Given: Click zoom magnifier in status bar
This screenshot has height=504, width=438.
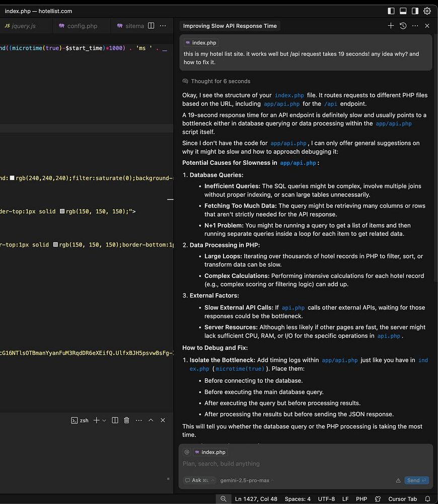Looking at the screenshot, I should coord(224,499).
